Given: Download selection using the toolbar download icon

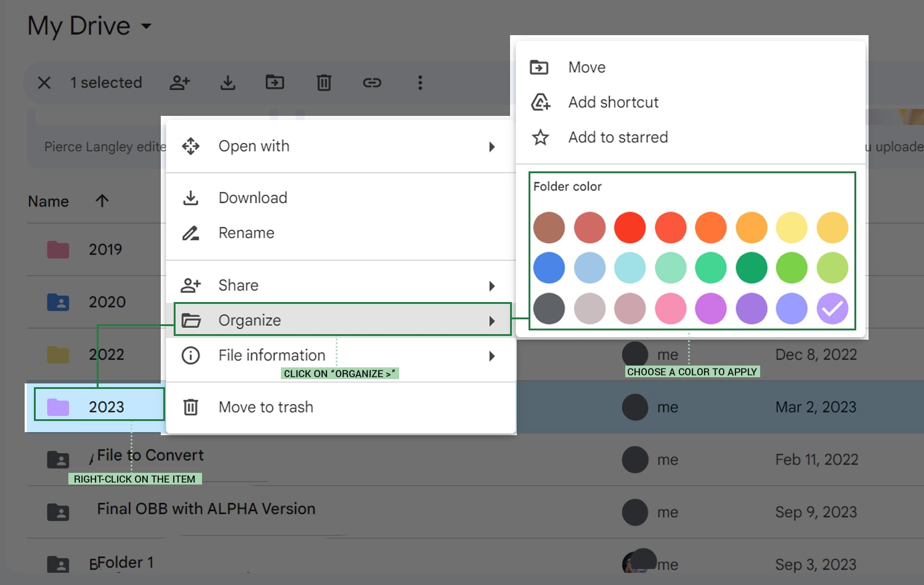Looking at the screenshot, I should click(x=227, y=82).
